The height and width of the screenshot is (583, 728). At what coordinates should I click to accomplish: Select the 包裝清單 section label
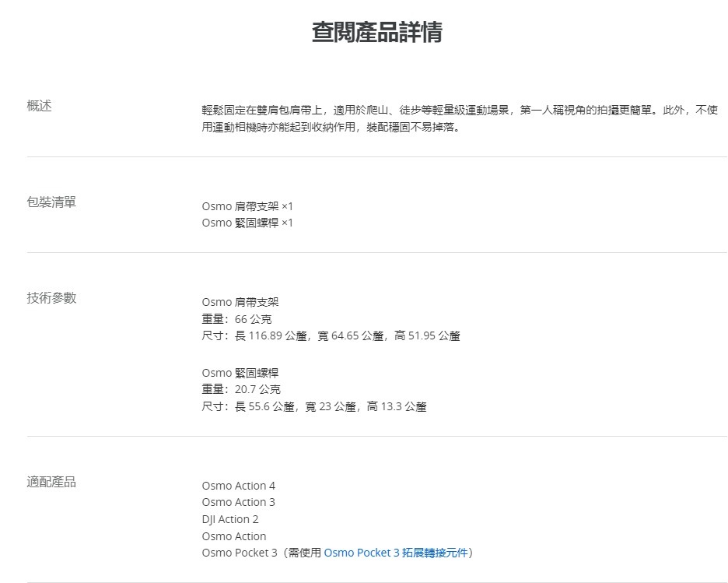[51, 202]
